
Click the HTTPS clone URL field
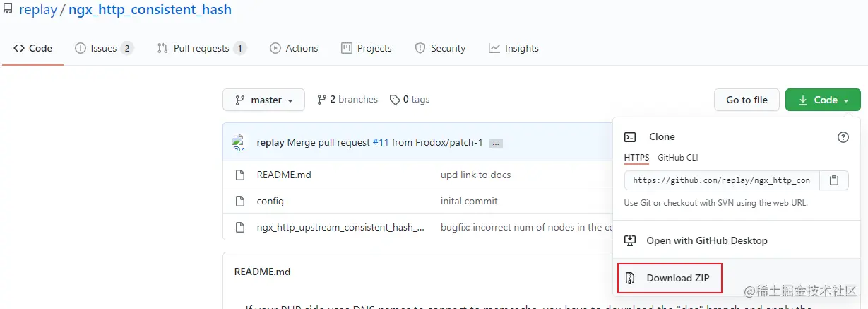(x=721, y=180)
